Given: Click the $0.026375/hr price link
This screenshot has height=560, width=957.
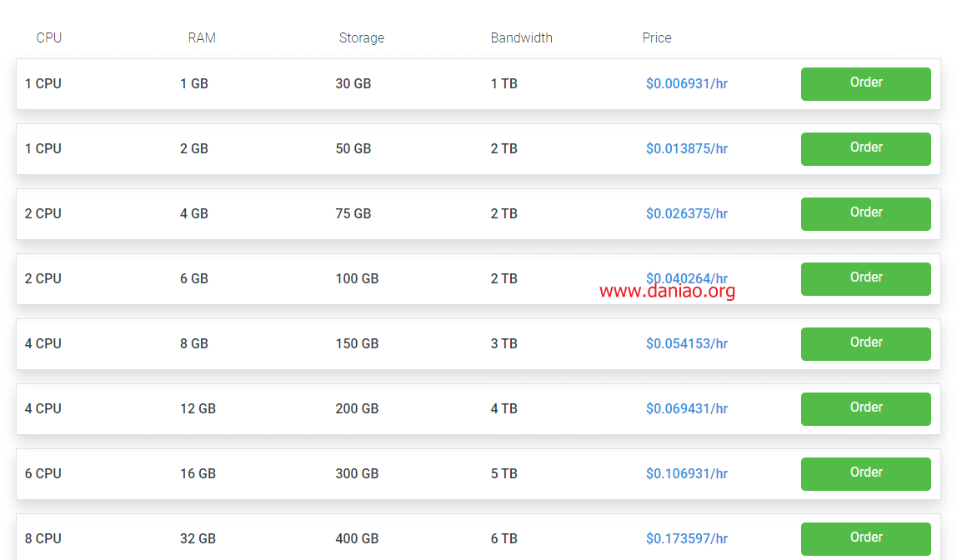Looking at the screenshot, I should pos(687,213).
